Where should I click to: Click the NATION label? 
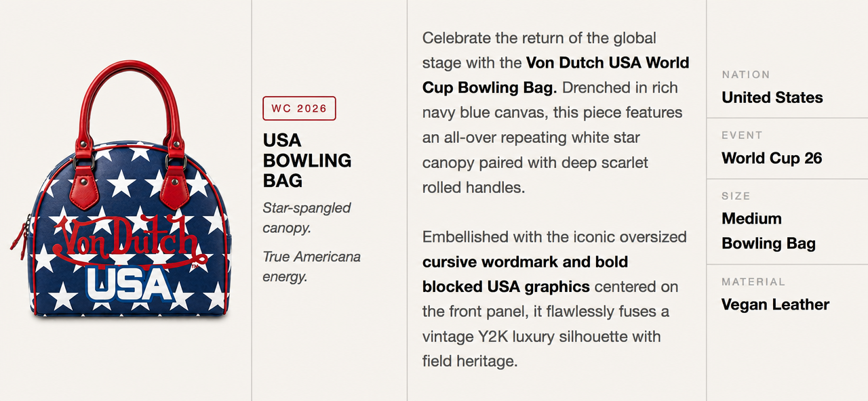click(746, 75)
